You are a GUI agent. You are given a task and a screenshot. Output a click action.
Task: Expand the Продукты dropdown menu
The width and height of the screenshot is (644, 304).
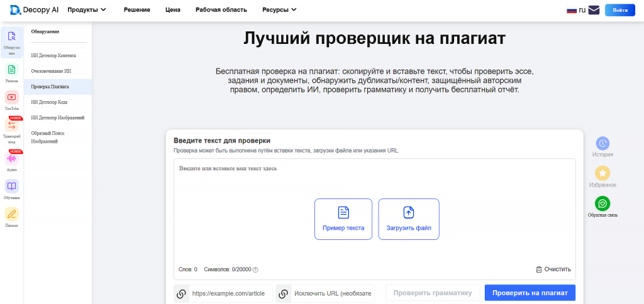point(87,10)
